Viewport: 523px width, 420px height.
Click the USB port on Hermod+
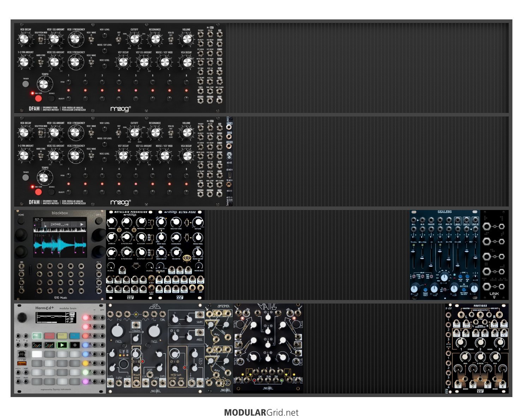(x=22, y=354)
